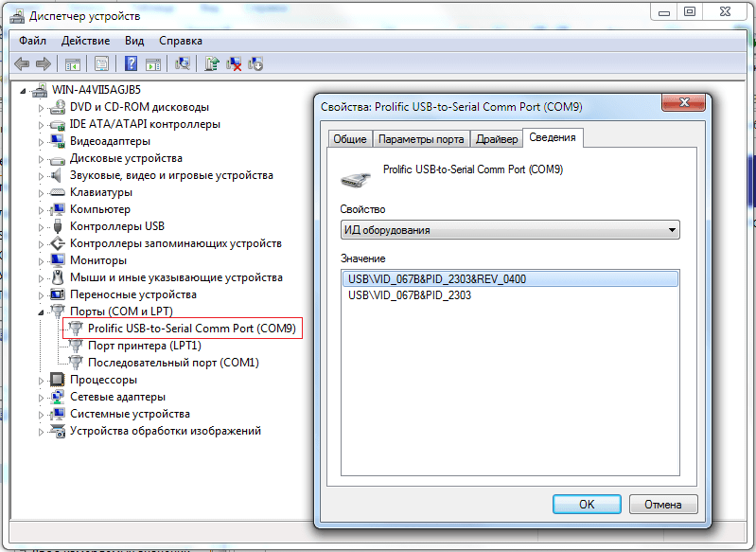Expand the Сетевые адаптеры node
This screenshot has height=552, width=756.
click(x=41, y=398)
